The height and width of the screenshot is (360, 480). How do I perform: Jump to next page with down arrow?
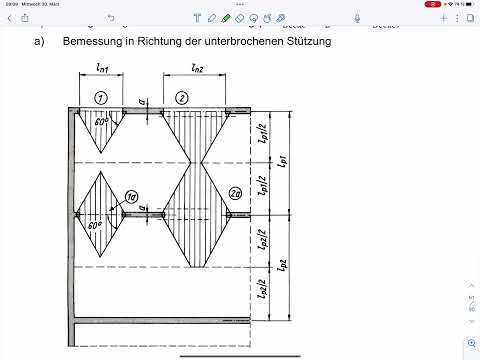click(472, 321)
